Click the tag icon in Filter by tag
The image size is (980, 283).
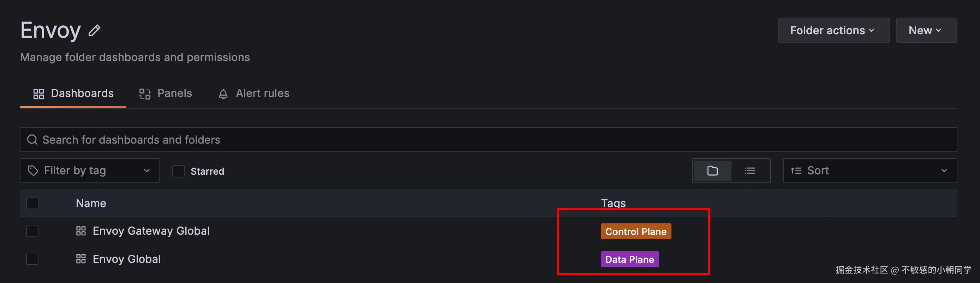pyautogui.click(x=33, y=171)
